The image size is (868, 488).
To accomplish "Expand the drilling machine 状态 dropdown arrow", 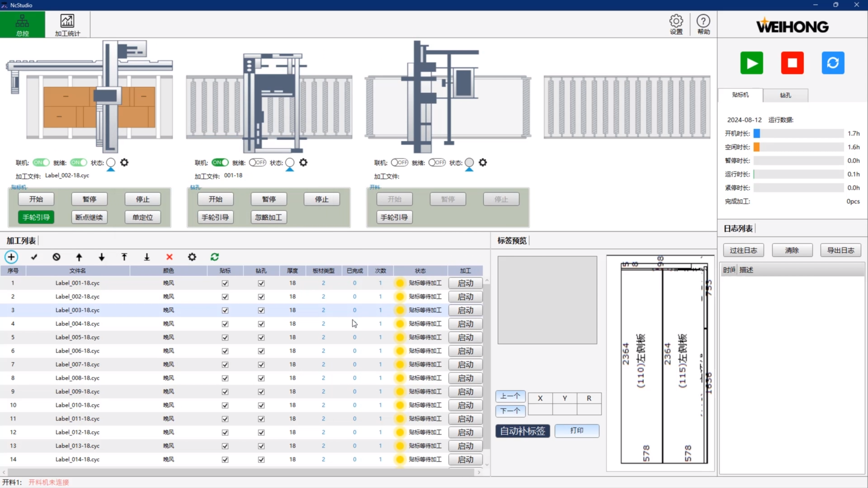I will click(x=290, y=170).
